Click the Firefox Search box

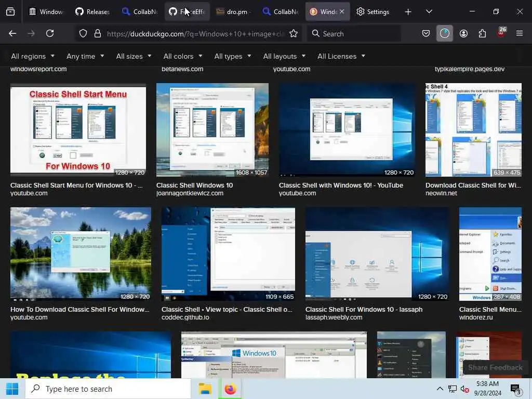point(353,34)
